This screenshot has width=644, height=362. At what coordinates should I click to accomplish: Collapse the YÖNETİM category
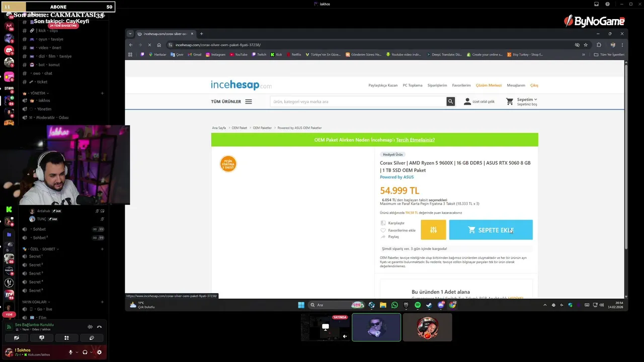[37, 93]
